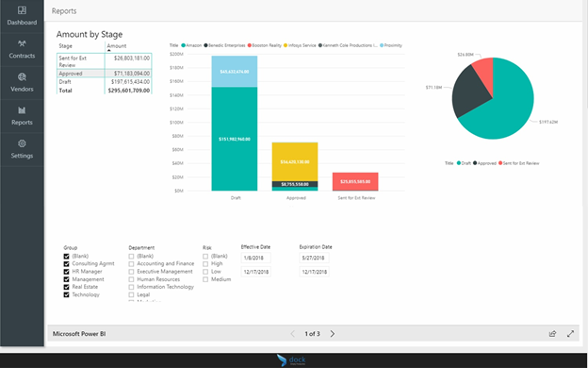Uncheck the Technology group checkbox
Viewport: 588px width, 368px height.
[x=66, y=294]
